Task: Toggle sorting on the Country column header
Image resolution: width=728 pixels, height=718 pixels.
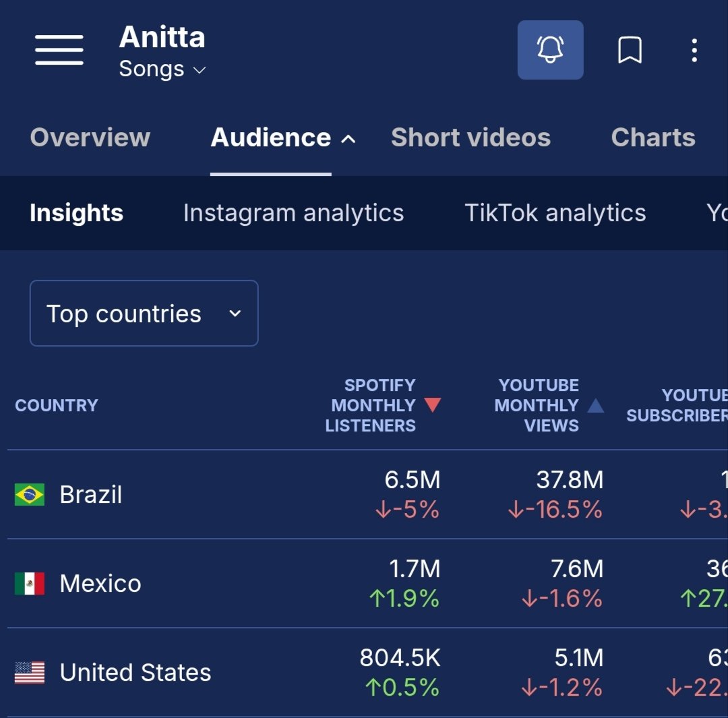Action: (x=57, y=405)
